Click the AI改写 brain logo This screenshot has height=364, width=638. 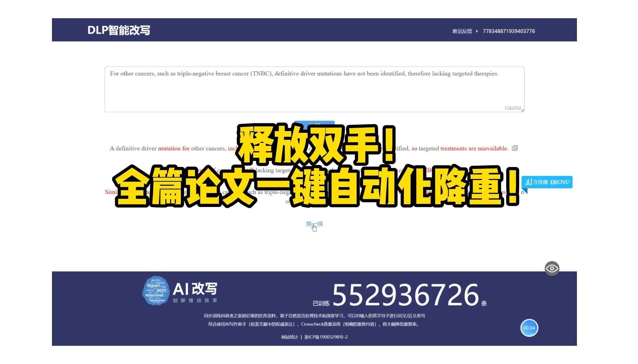point(156,291)
